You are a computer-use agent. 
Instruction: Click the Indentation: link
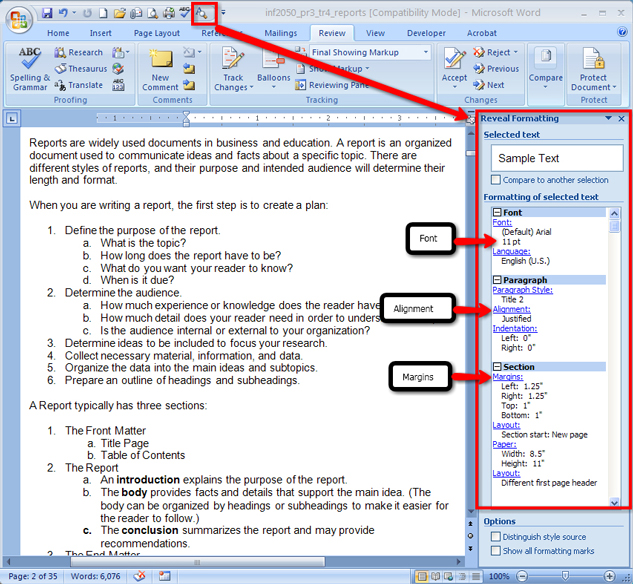click(515, 329)
